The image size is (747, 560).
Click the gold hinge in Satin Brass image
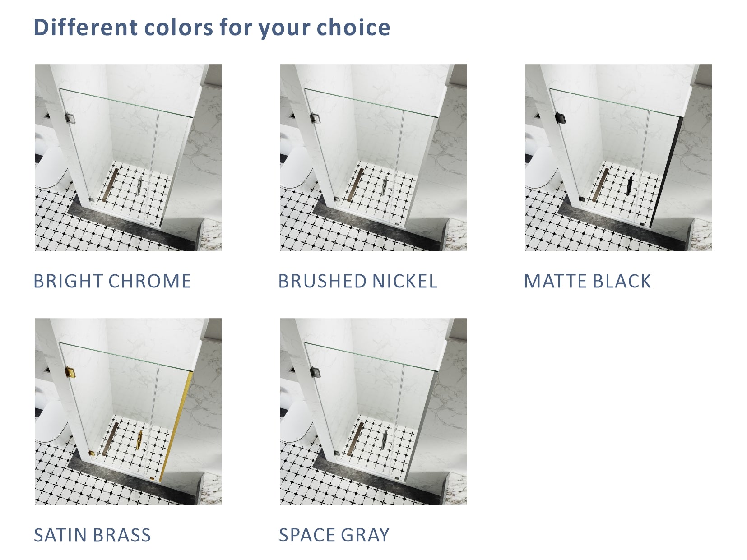coord(70,372)
